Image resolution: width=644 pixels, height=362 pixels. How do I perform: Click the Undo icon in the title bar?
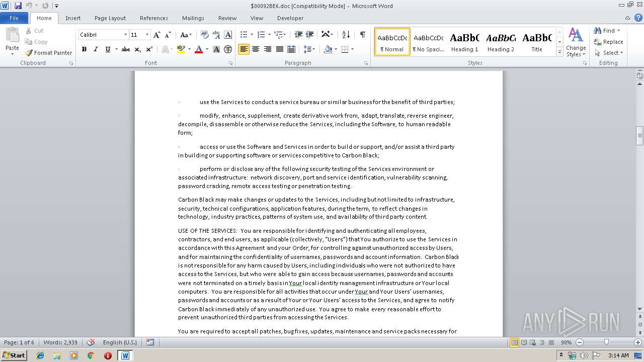pyautogui.click(x=29, y=6)
